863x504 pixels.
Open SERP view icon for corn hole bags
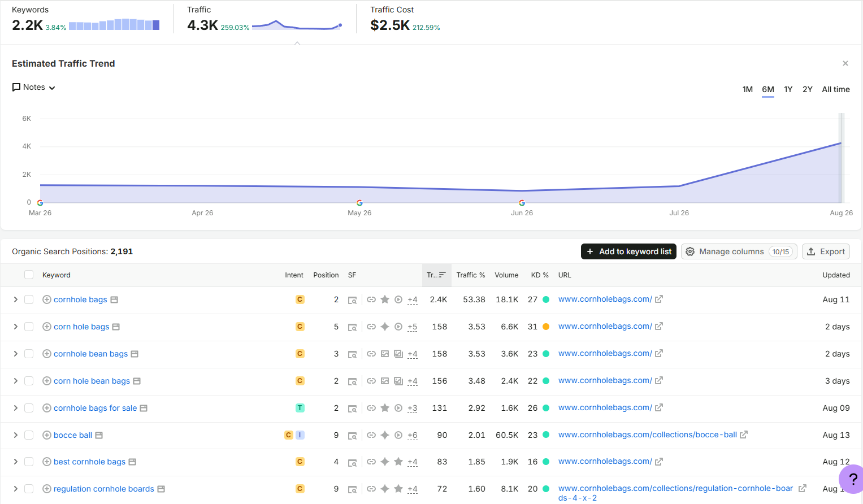click(x=352, y=327)
